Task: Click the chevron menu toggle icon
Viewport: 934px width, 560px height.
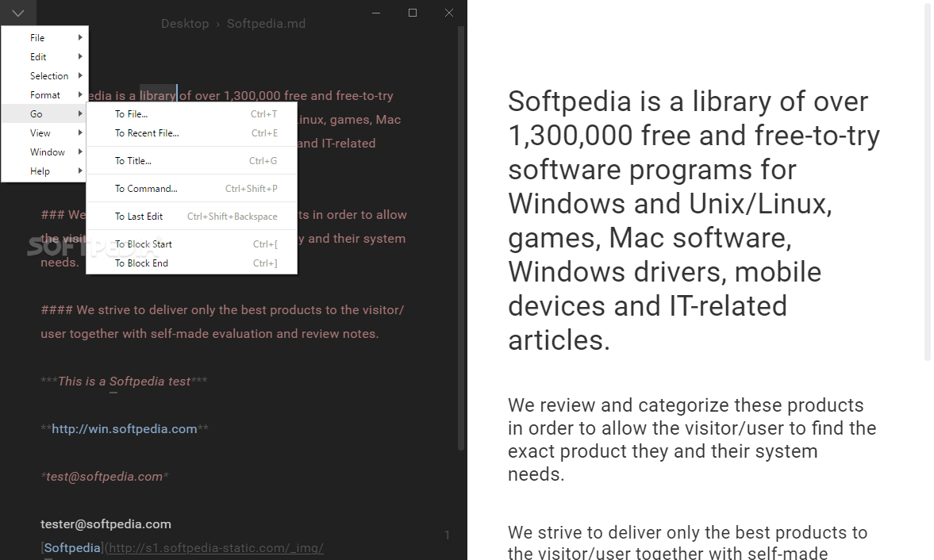Action: point(18,13)
